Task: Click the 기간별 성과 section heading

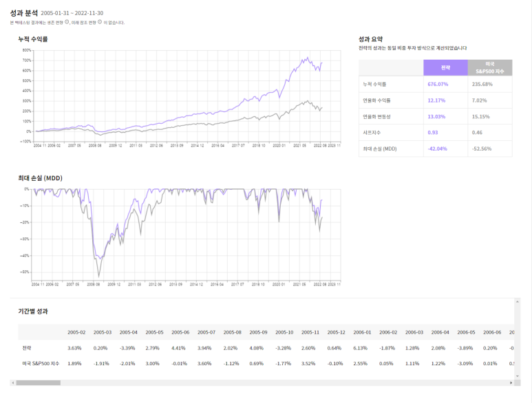Action: click(33, 312)
